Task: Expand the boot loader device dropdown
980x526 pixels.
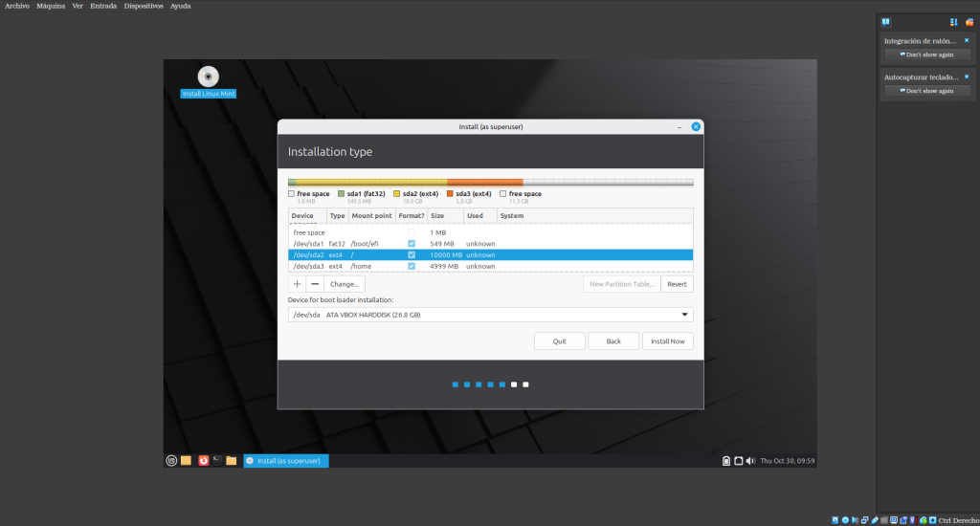Action: 684,315
